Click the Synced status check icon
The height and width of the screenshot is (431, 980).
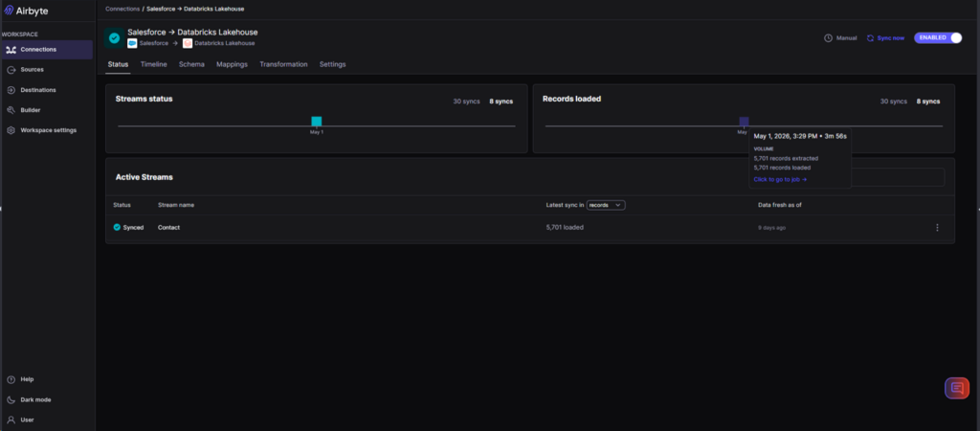(117, 228)
